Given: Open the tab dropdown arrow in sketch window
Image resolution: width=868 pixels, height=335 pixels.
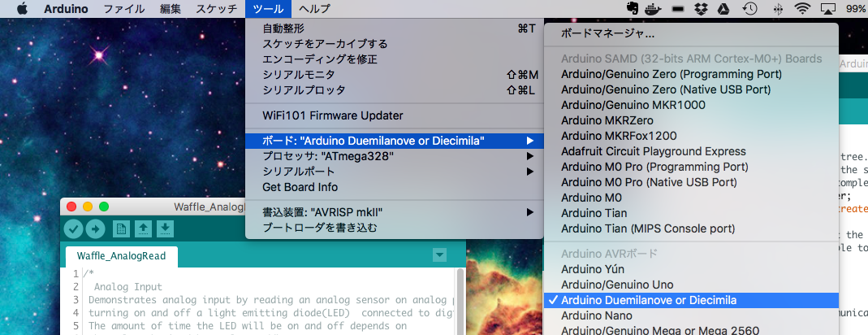Looking at the screenshot, I should click(x=439, y=255).
